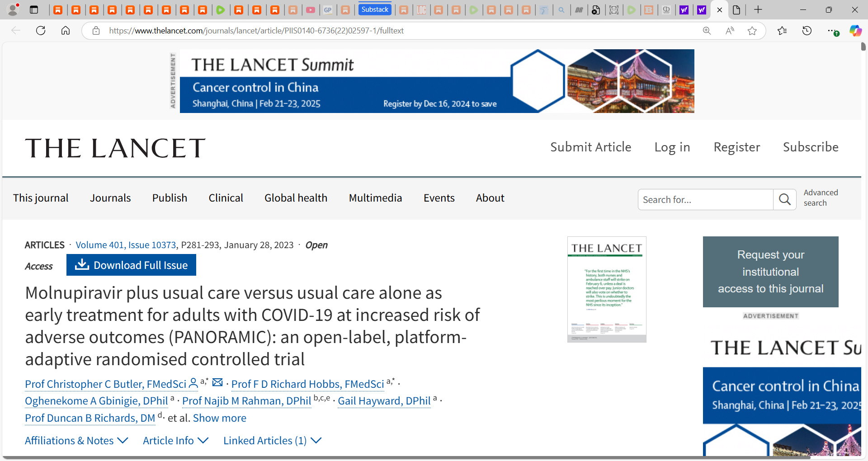Open the Multimedia menu
The height and width of the screenshot is (461, 868).
click(375, 198)
